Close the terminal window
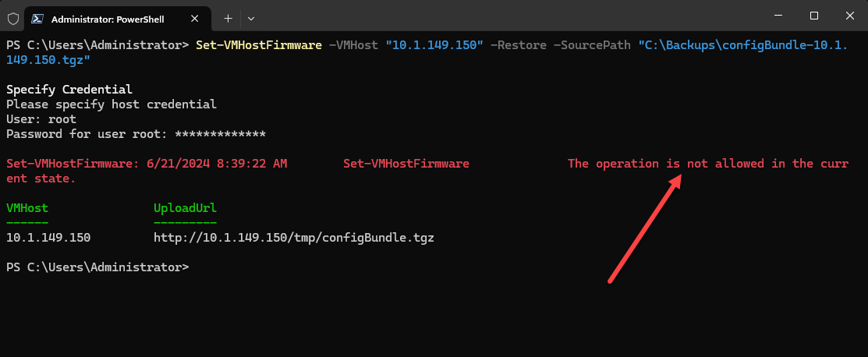This screenshot has width=868, height=357. click(x=849, y=16)
